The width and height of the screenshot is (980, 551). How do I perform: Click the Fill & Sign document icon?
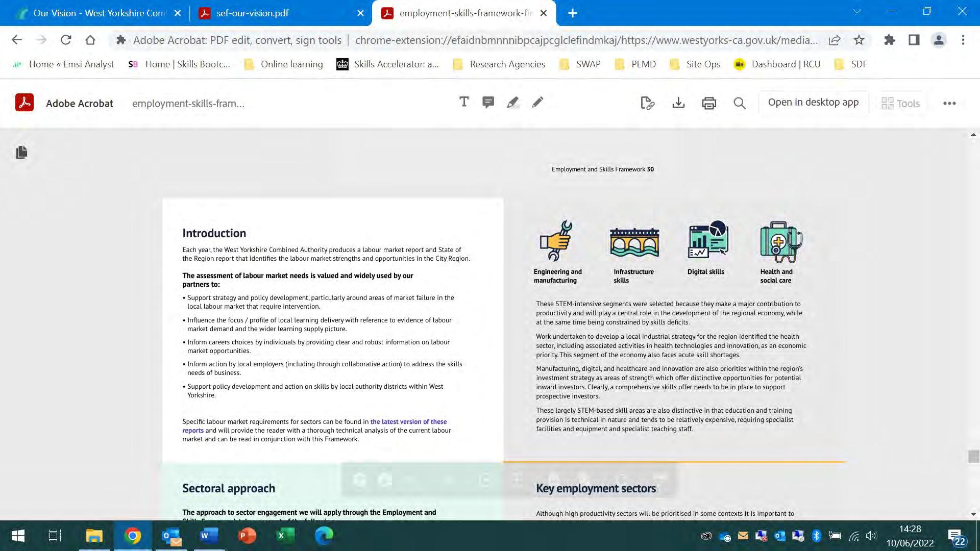point(647,103)
